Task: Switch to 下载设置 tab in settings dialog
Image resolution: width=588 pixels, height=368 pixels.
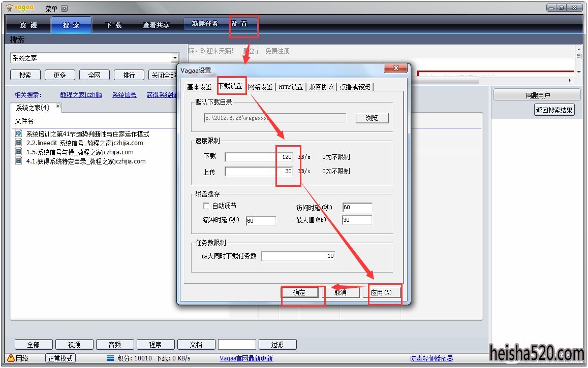Action: click(x=230, y=86)
